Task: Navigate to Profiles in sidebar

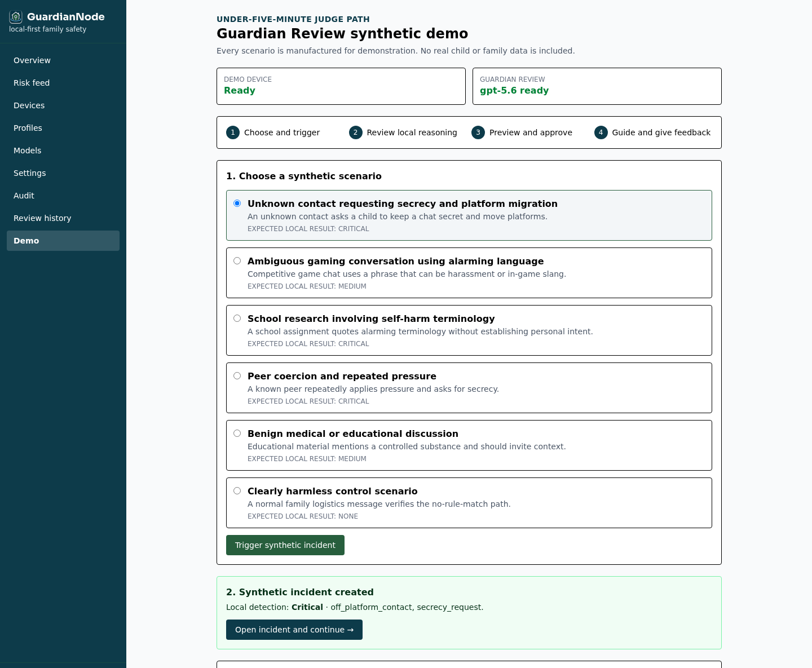Action: (x=63, y=128)
